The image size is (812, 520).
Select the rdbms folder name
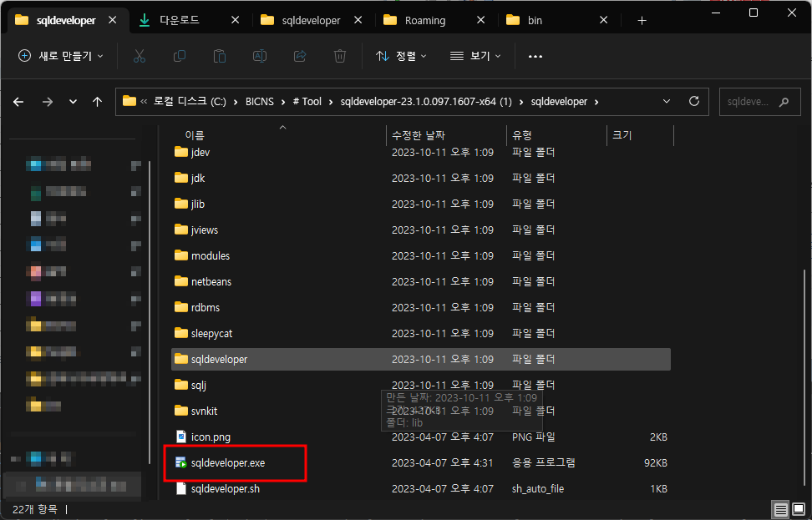[x=206, y=307]
